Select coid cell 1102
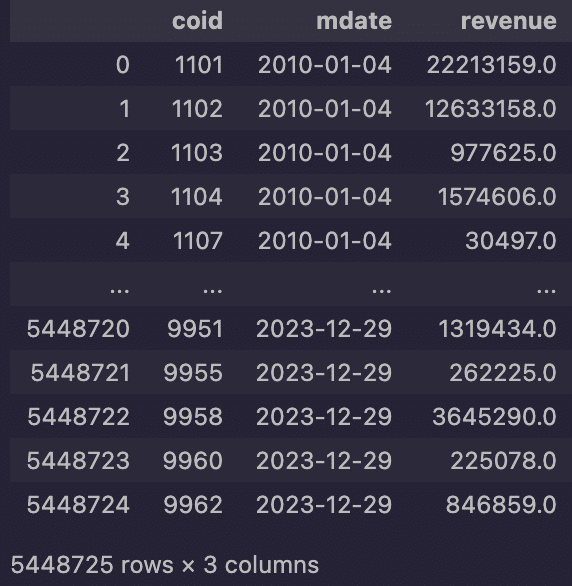Image resolution: width=572 pixels, height=586 pixels. (x=197, y=109)
